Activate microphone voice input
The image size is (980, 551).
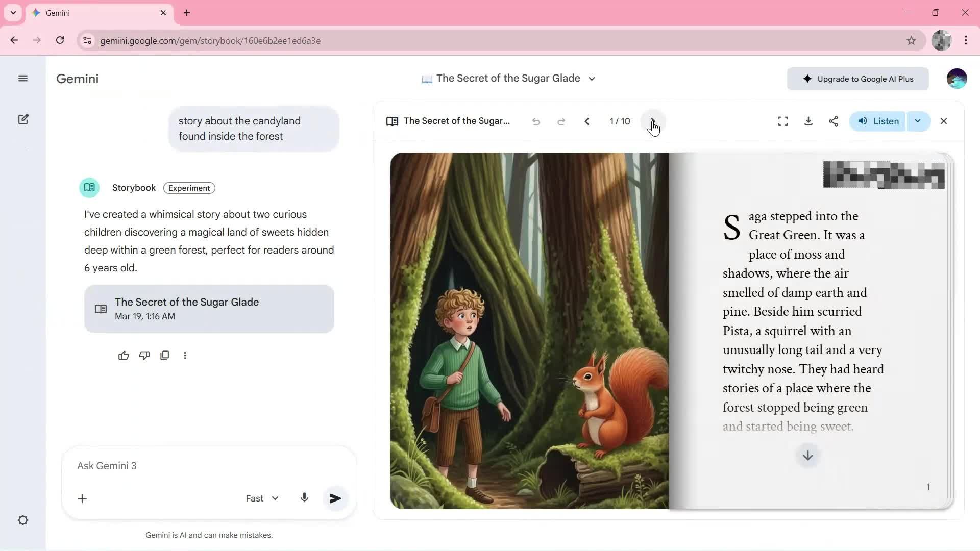click(304, 498)
